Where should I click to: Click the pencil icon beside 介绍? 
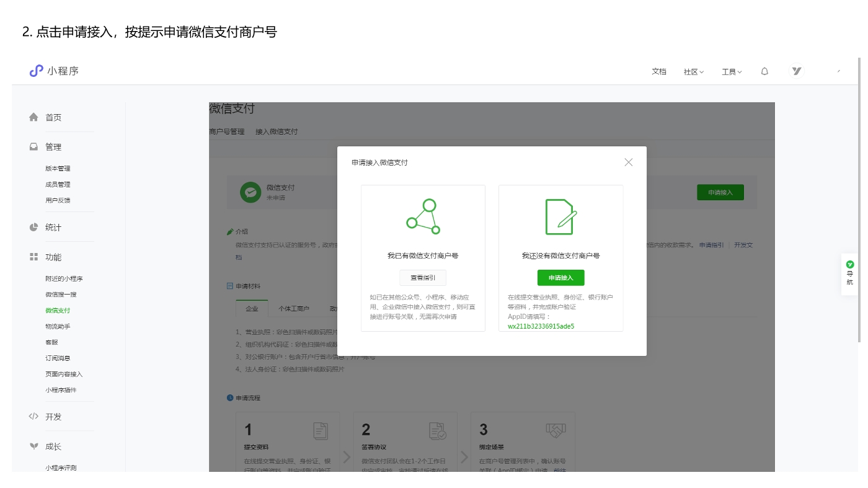230,231
